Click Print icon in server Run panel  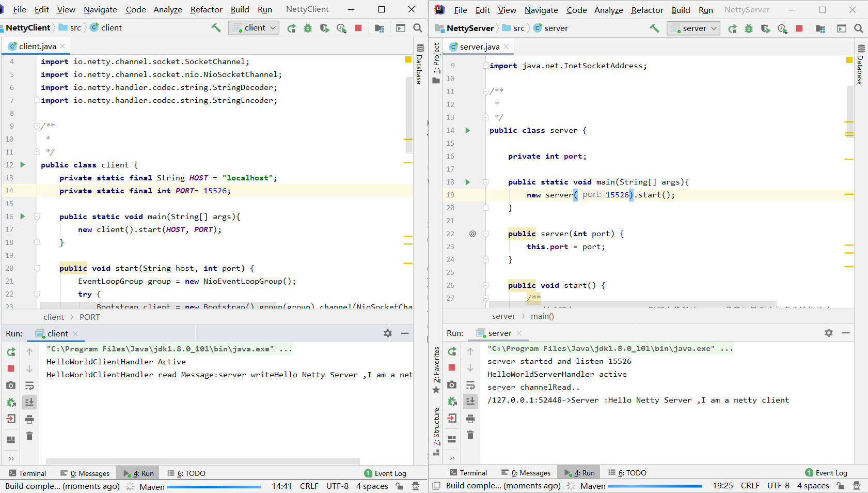(470, 419)
